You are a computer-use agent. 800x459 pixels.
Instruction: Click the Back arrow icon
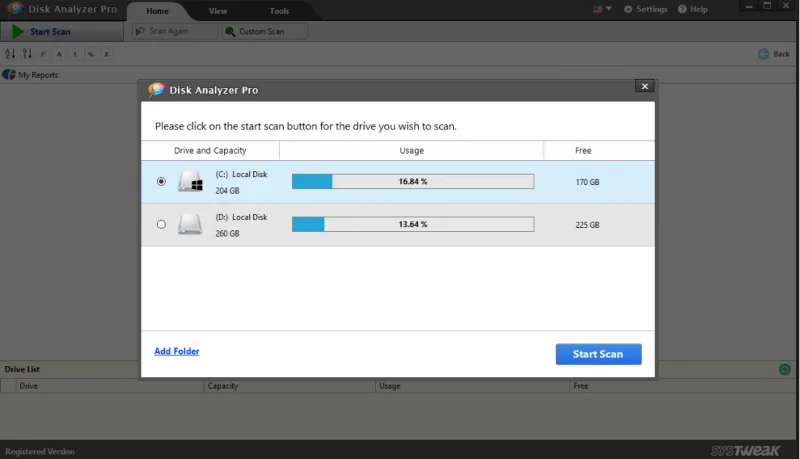(763, 54)
